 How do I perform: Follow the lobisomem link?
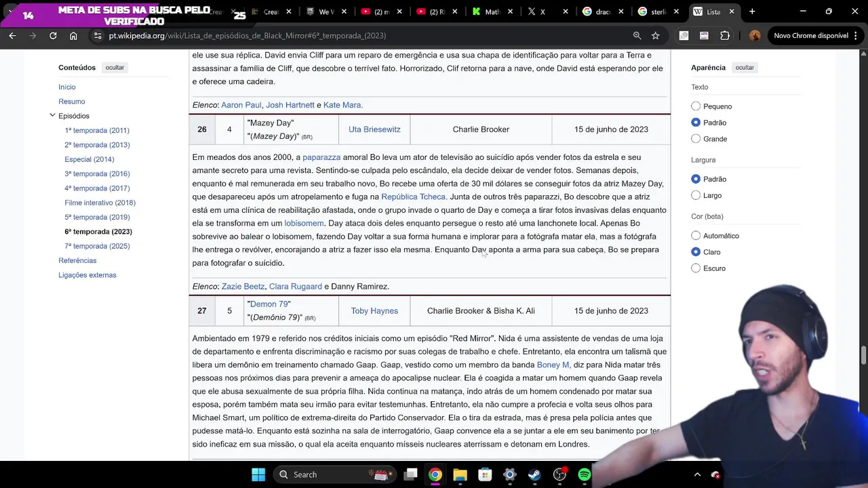304,223
